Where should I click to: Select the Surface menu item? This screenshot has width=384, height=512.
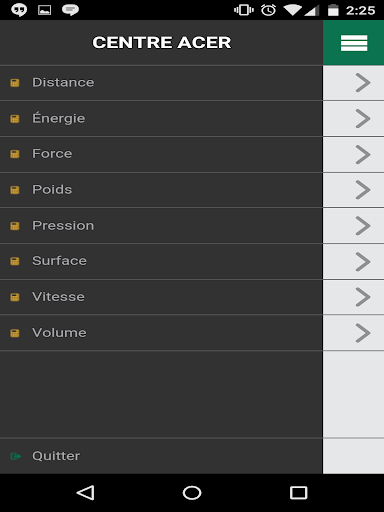pos(161,261)
